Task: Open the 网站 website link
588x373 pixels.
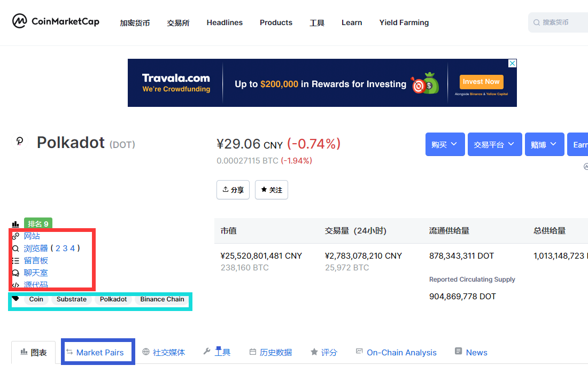Action: pyautogui.click(x=32, y=236)
